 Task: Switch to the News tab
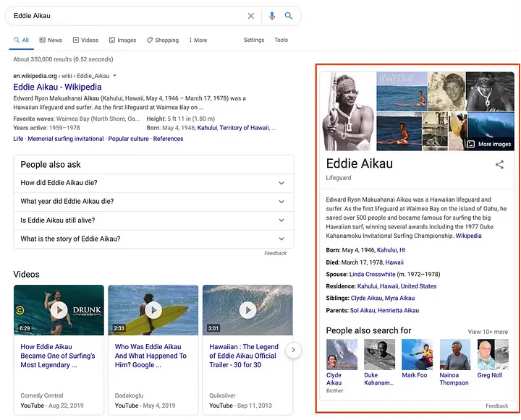click(x=51, y=40)
